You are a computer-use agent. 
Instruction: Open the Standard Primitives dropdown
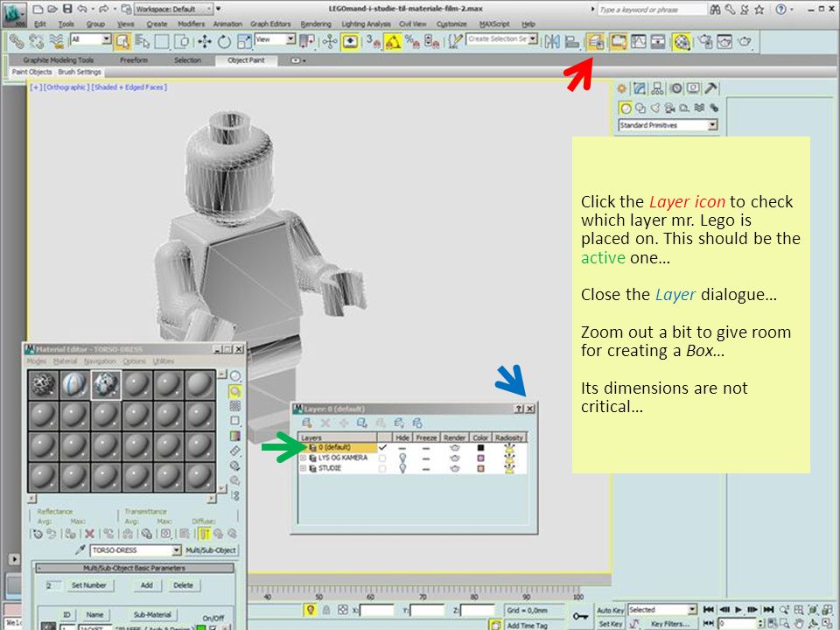(x=668, y=125)
